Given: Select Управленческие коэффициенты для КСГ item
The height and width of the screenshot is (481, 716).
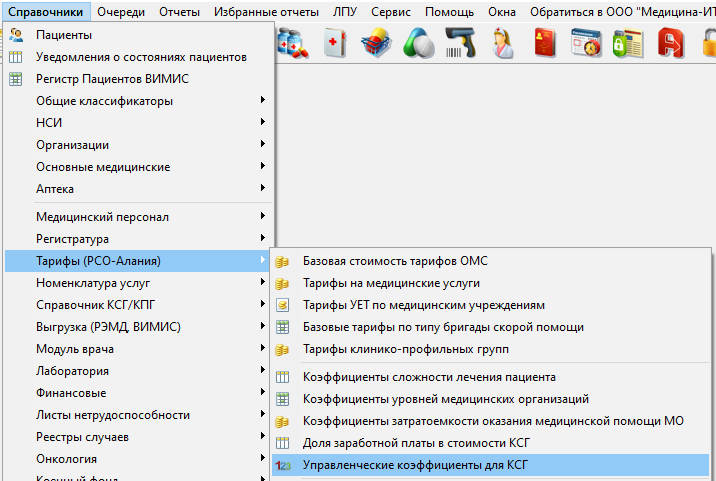Looking at the screenshot, I should click(x=414, y=465).
